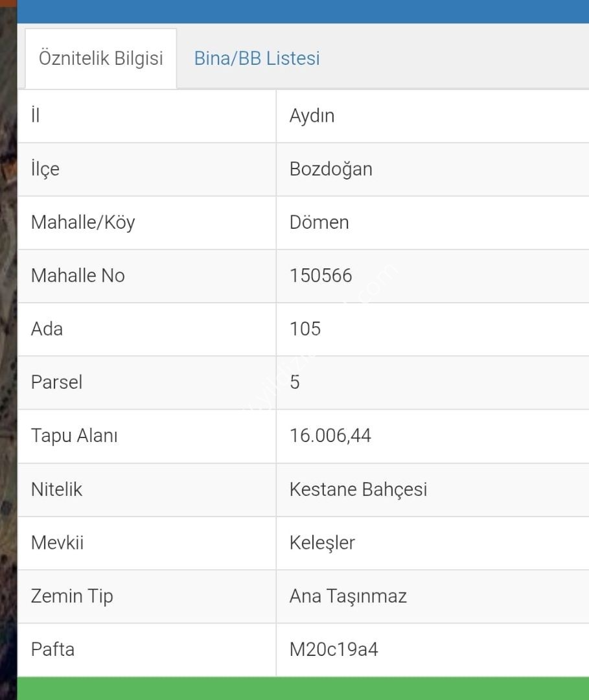The width and height of the screenshot is (589, 700).
Task: Select the Öznitelik Bilgisi tab
Action: click(100, 58)
